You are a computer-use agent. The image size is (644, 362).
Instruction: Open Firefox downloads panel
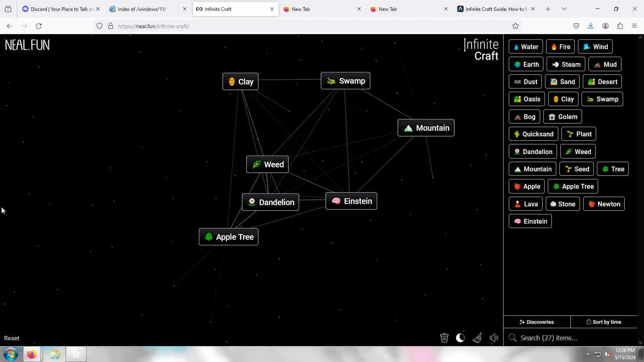[x=590, y=26]
